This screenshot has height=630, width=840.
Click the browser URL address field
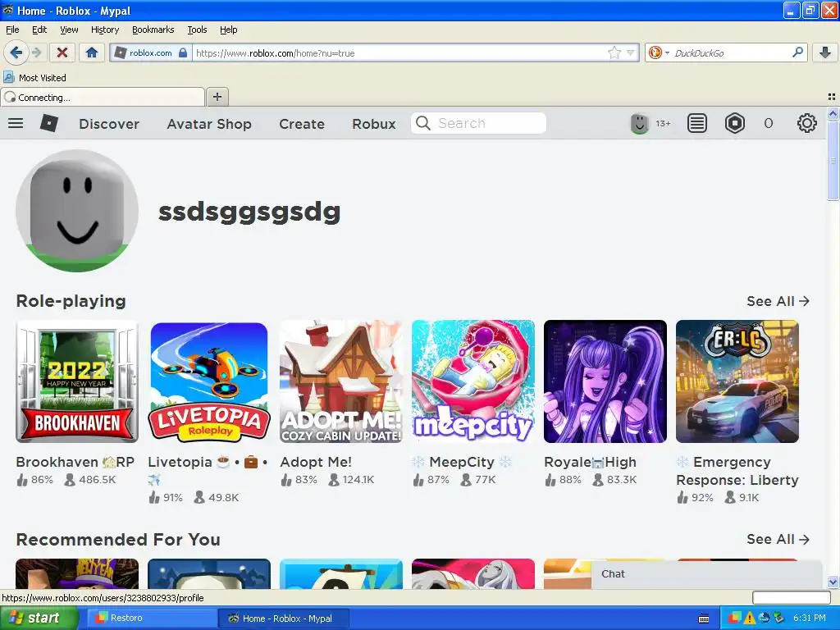click(x=399, y=52)
